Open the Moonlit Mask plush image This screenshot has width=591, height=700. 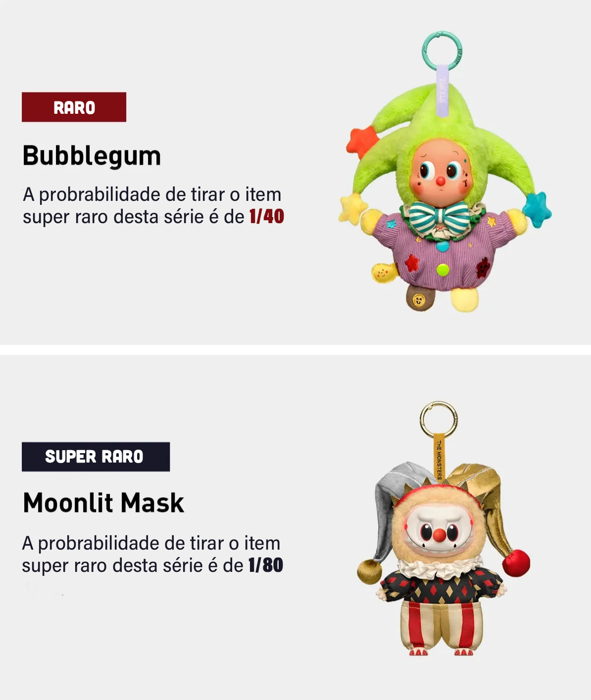click(443, 528)
